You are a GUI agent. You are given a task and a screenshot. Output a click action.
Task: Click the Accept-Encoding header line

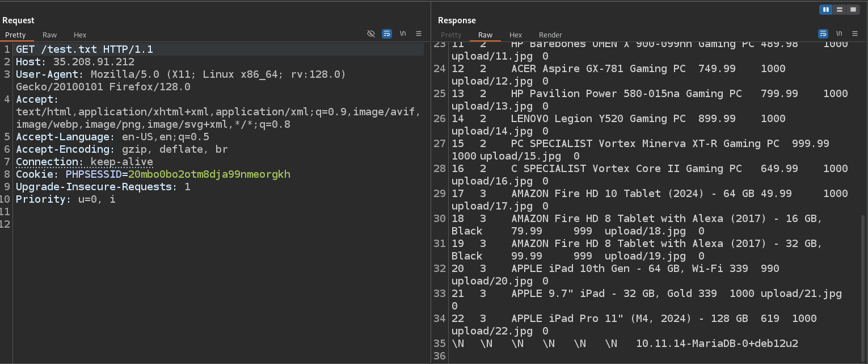pos(122,149)
